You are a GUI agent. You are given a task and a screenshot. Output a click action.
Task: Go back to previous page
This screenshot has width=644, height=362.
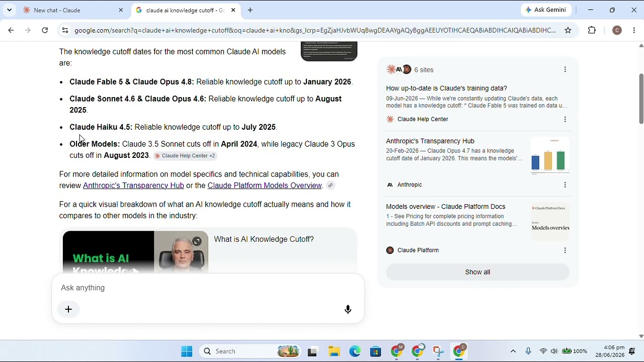coord(11,30)
